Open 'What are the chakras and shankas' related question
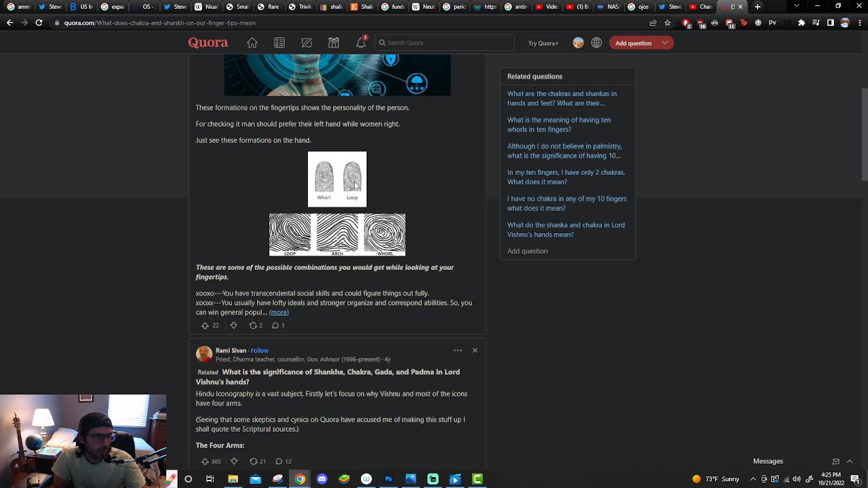Screen dimensions: 868x488 [x=562, y=98]
